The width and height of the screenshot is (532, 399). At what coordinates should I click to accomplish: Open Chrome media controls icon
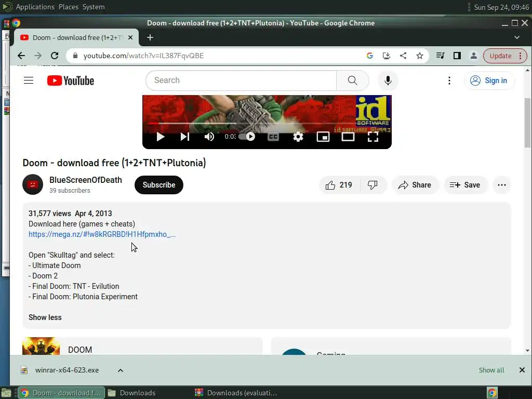coord(441,56)
